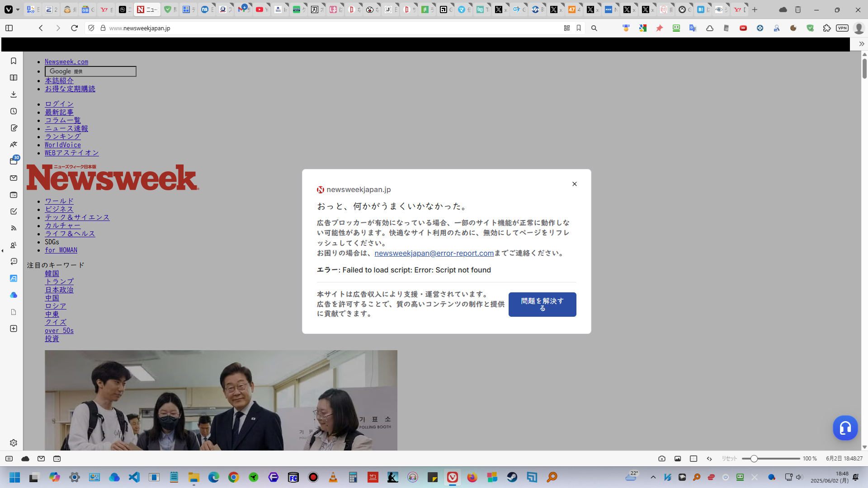This screenshot has width=868, height=488.
Task: Capture a page screenshot from the status bar
Action: click(661, 458)
